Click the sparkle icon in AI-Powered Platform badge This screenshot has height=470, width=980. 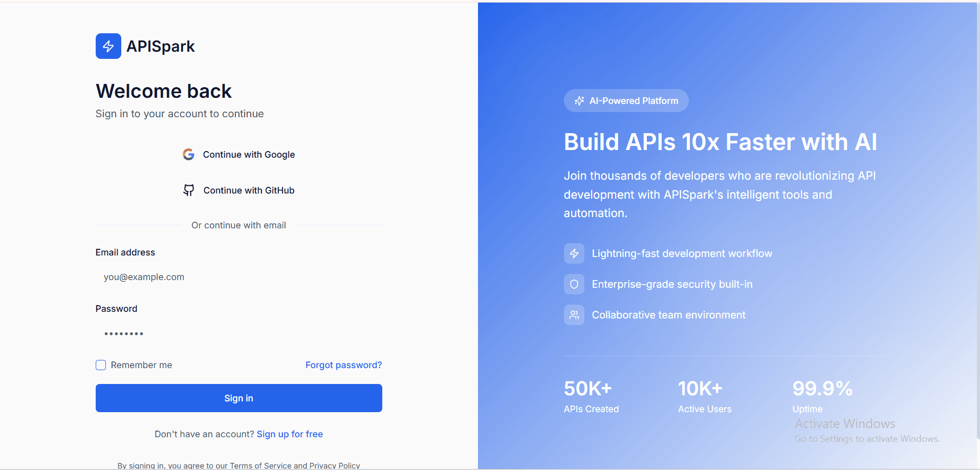pos(579,101)
